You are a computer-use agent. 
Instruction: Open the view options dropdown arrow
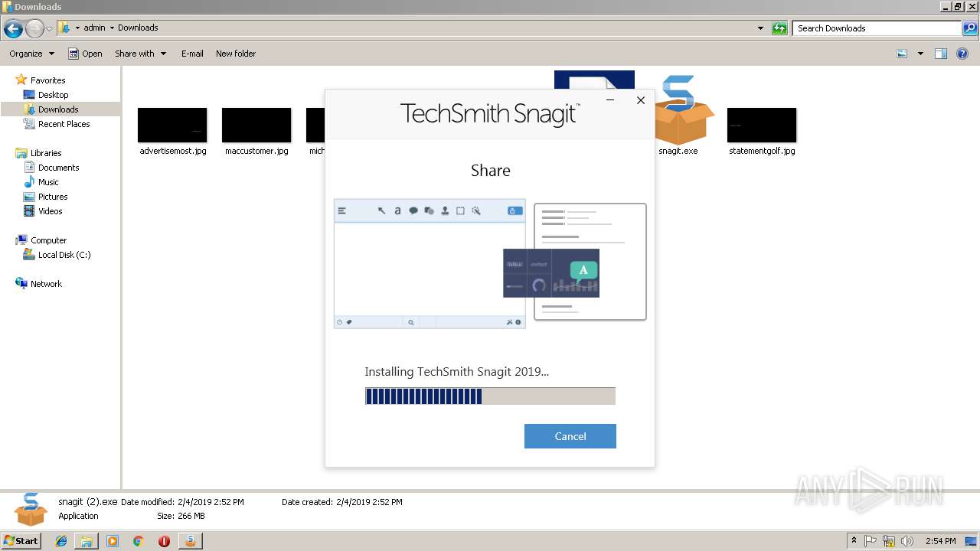[x=920, y=54]
